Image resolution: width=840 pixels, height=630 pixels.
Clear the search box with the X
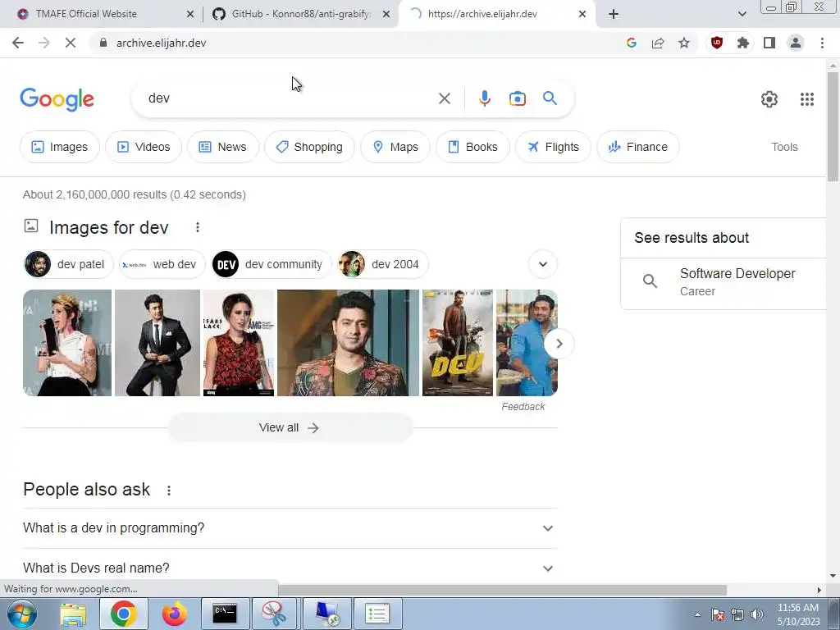pyautogui.click(x=444, y=98)
